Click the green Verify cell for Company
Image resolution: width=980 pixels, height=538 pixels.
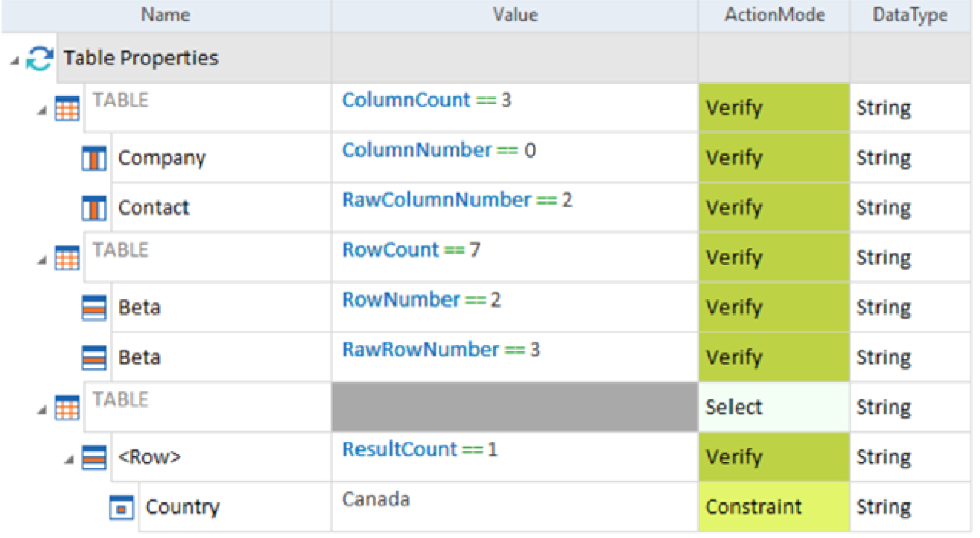point(773,158)
